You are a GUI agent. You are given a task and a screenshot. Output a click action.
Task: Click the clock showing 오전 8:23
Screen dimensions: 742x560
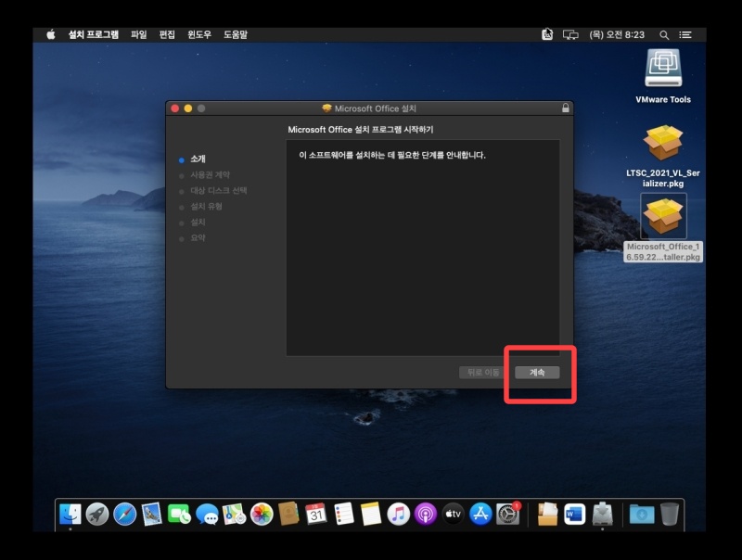(617, 34)
